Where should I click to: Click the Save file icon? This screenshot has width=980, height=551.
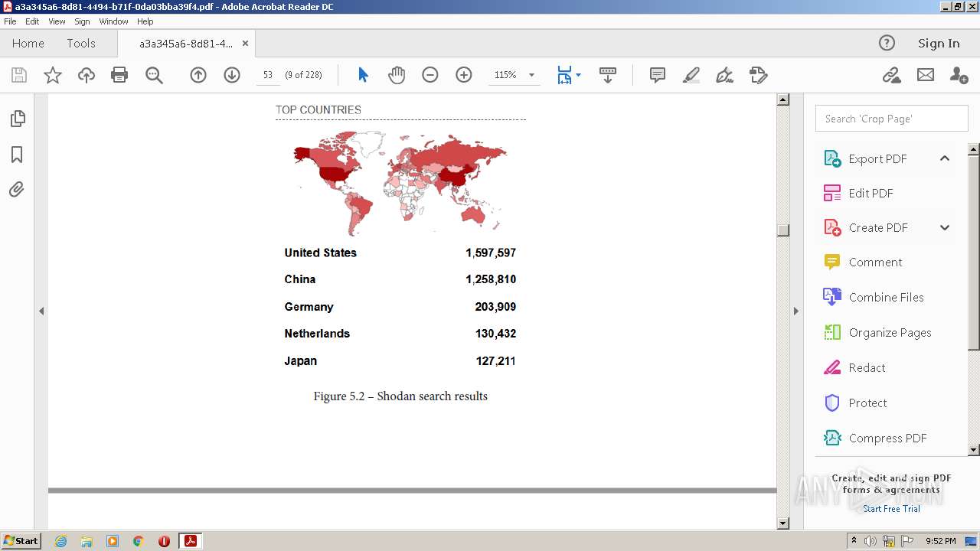click(x=19, y=75)
